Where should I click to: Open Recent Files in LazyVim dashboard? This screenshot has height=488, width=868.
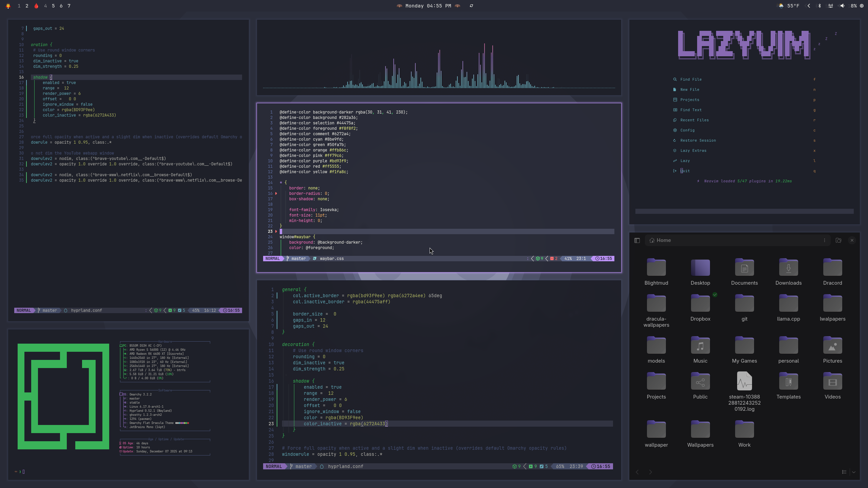coord(694,120)
